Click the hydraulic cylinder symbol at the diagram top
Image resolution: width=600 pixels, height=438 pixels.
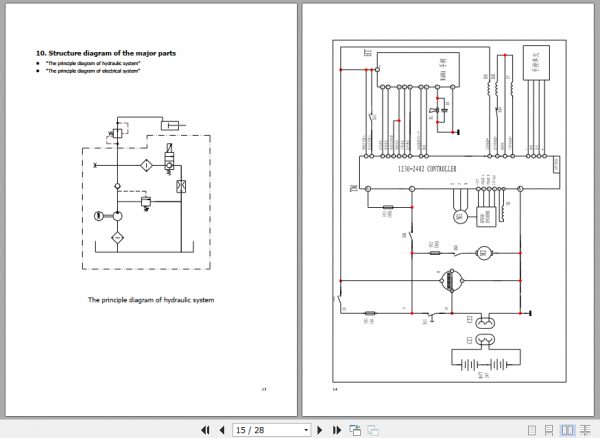tap(172, 125)
